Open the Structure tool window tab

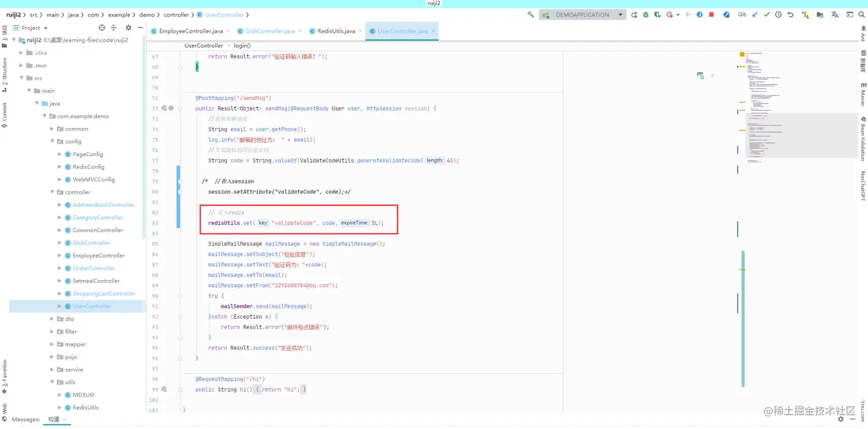[5, 75]
